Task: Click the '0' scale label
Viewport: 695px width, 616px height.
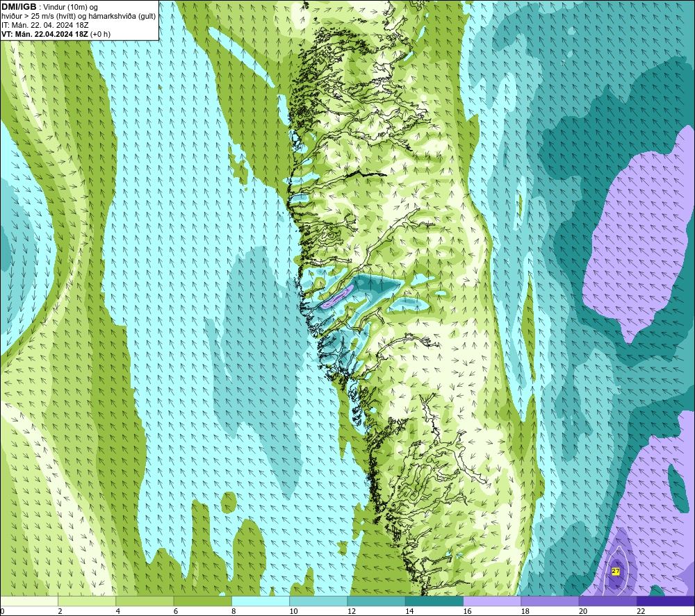Action: pyautogui.click(x=3, y=611)
